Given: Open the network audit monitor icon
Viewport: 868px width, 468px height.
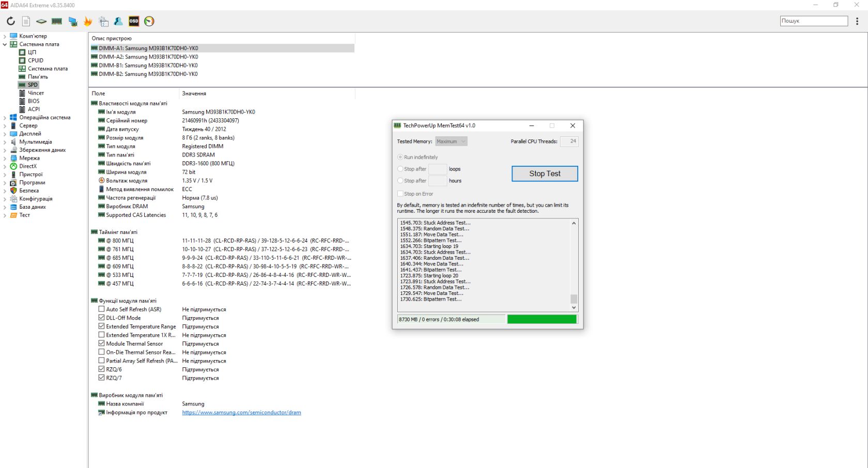Looking at the screenshot, I should (73, 21).
